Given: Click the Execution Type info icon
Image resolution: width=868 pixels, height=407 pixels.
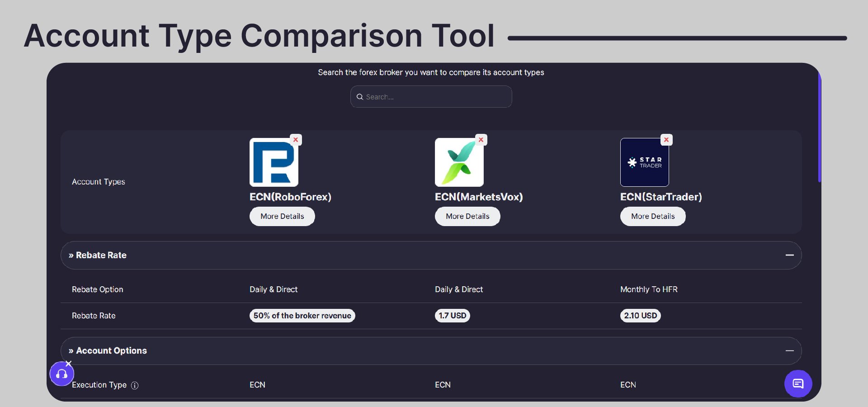Looking at the screenshot, I should (x=135, y=385).
